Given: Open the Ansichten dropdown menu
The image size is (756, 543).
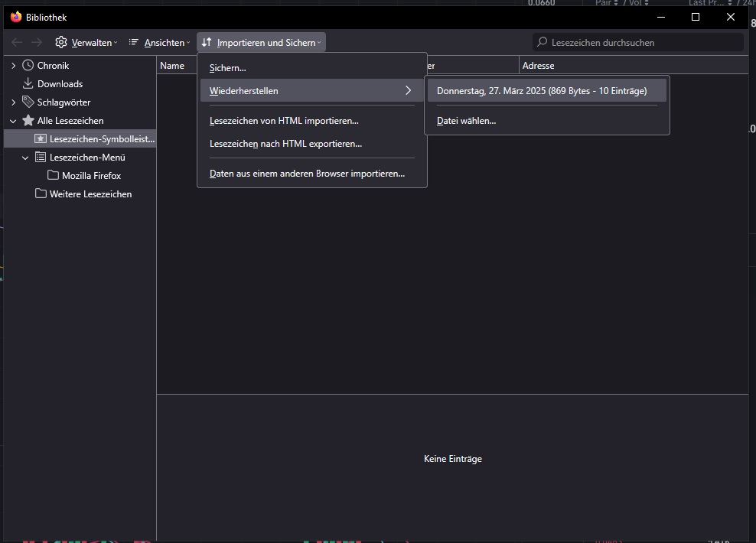Looking at the screenshot, I should coord(159,42).
